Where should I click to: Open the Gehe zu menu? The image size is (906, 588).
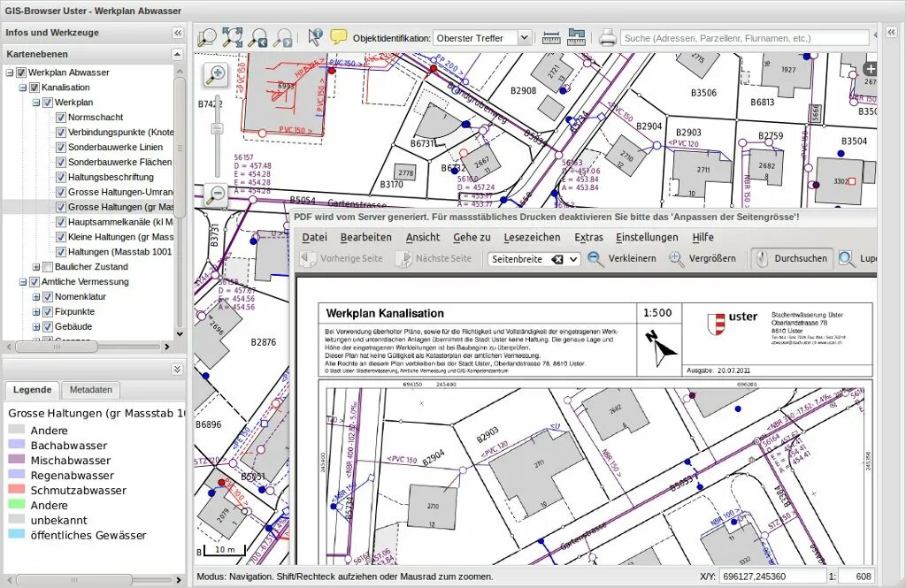click(472, 237)
